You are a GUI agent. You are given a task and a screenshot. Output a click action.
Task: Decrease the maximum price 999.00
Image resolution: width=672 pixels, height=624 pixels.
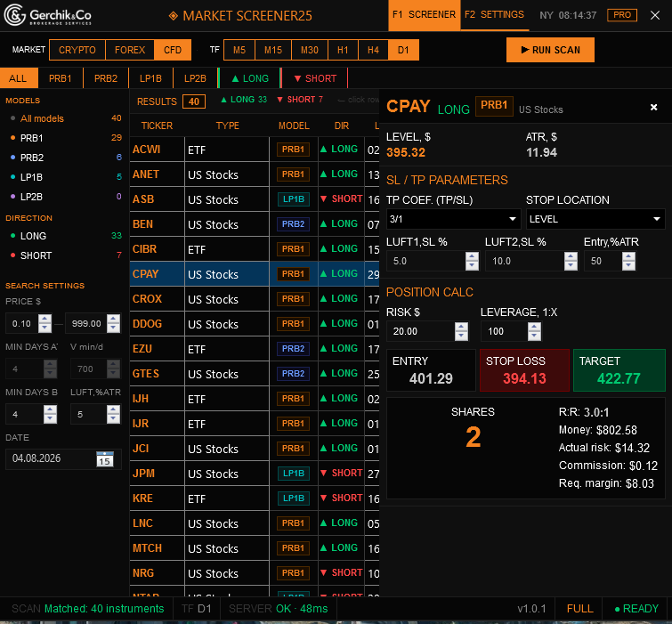[x=114, y=328]
